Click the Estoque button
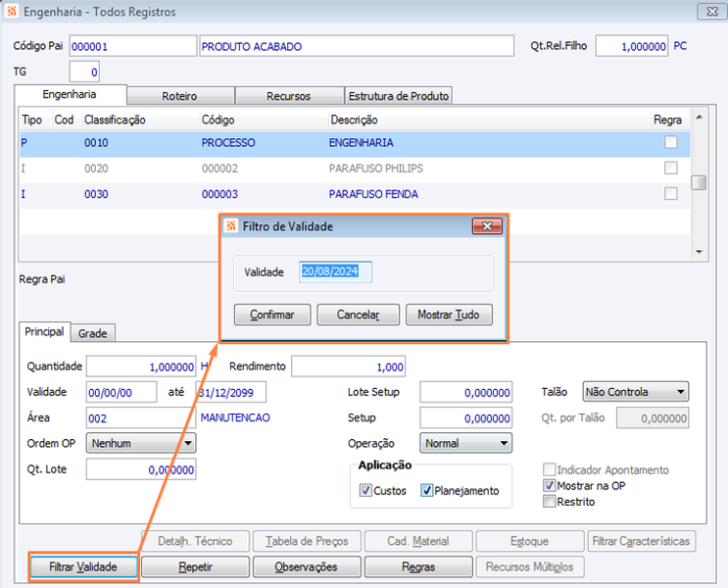Image resolution: width=728 pixels, height=588 pixels. pos(530,541)
